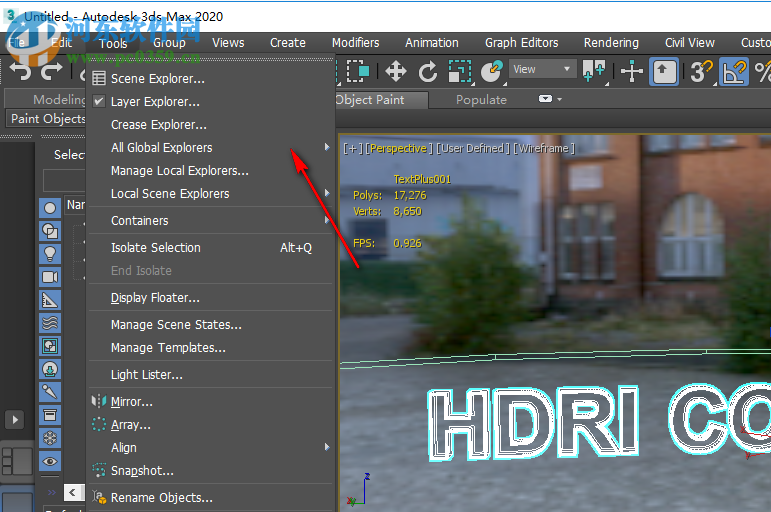Display lights filter in Scene Explorer

coord(50,254)
